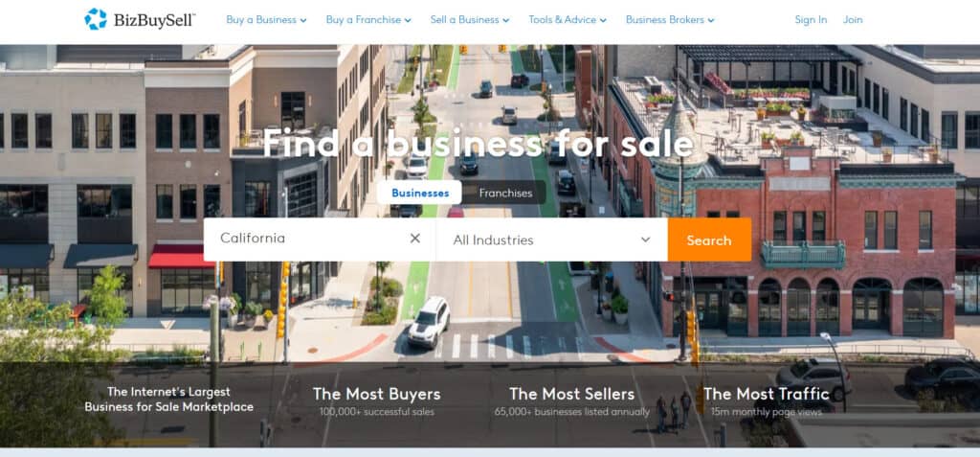Click The Most Traffic heading
Image resolution: width=980 pixels, height=457 pixels.
[x=767, y=394]
